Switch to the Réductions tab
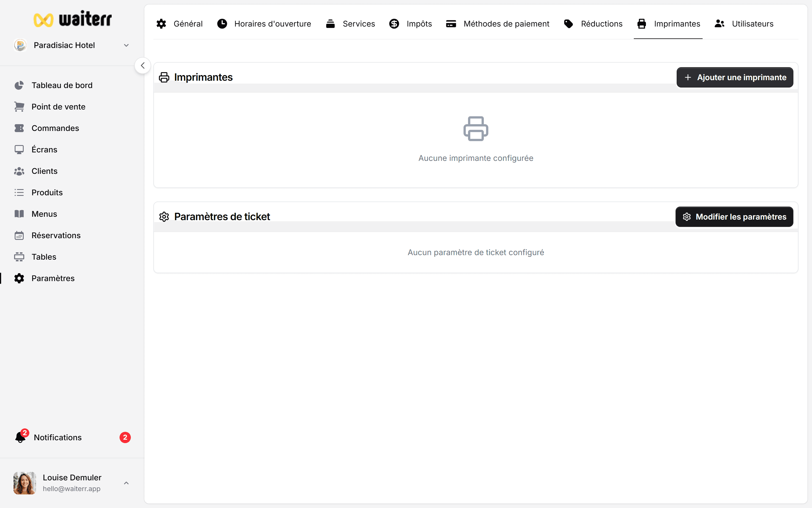 [x=593, y=24]
